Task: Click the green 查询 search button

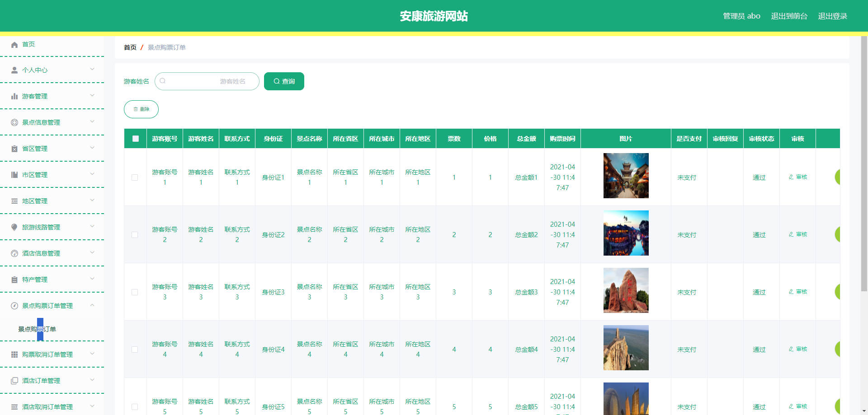Action: click(x=284, y=81)
